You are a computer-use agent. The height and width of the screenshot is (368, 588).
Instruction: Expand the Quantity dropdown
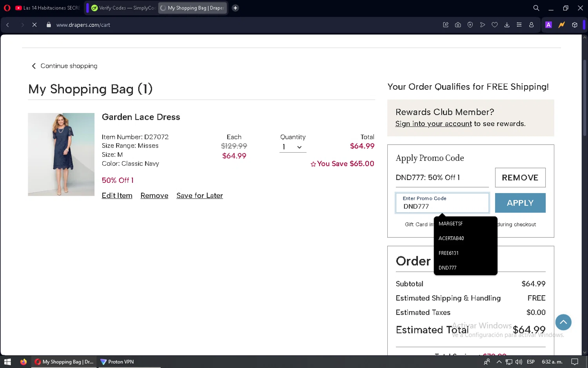(292, 147)
